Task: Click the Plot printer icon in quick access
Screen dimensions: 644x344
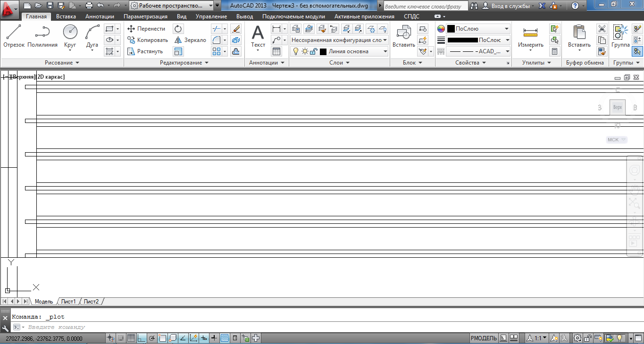Action: pos(88,6)
